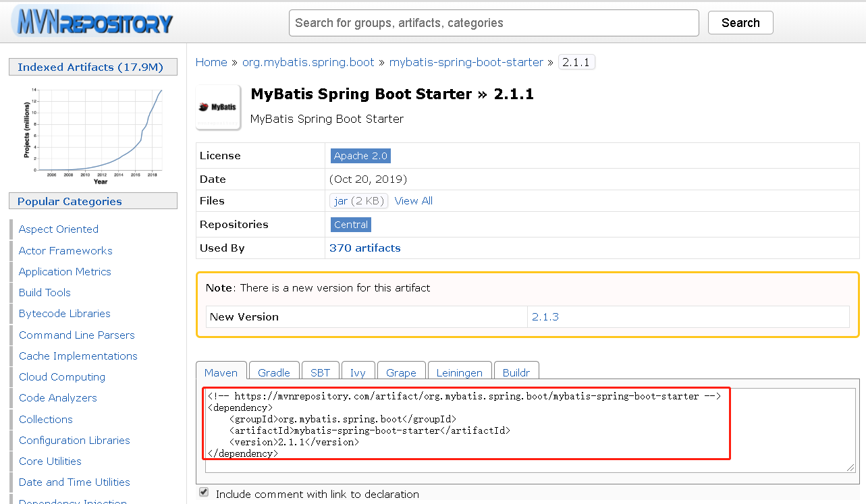Image resolution: width=866 pixels, height=504 pixels.
Task: Switch to the SBT tab
Action: coord(321,372)
